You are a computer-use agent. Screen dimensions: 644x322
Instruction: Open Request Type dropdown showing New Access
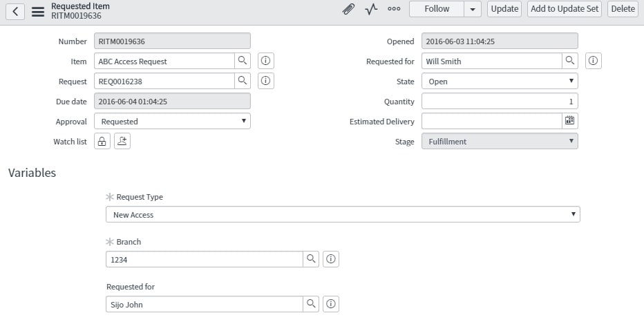click(343, 214)
